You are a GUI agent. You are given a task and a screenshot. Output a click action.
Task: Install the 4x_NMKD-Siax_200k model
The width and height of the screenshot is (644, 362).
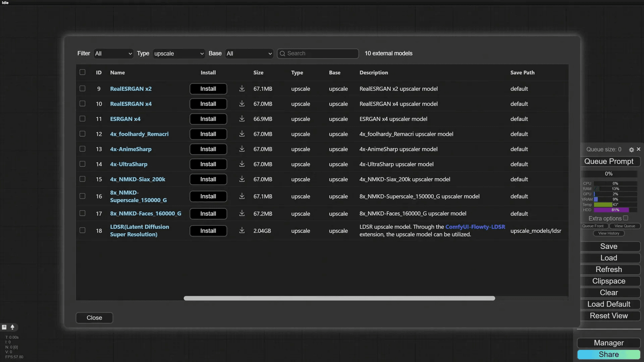(x=208, y=179)
